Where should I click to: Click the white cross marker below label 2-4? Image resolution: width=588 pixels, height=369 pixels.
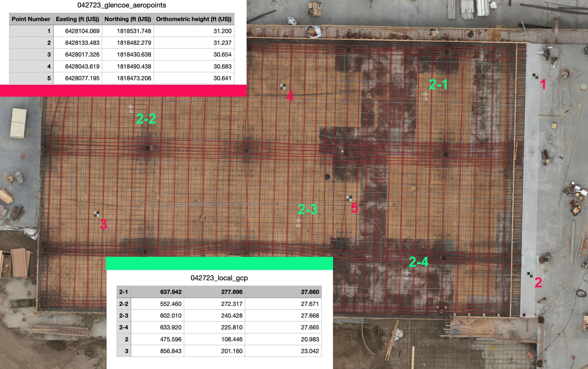pyautogui.click(x=407, y=273)
